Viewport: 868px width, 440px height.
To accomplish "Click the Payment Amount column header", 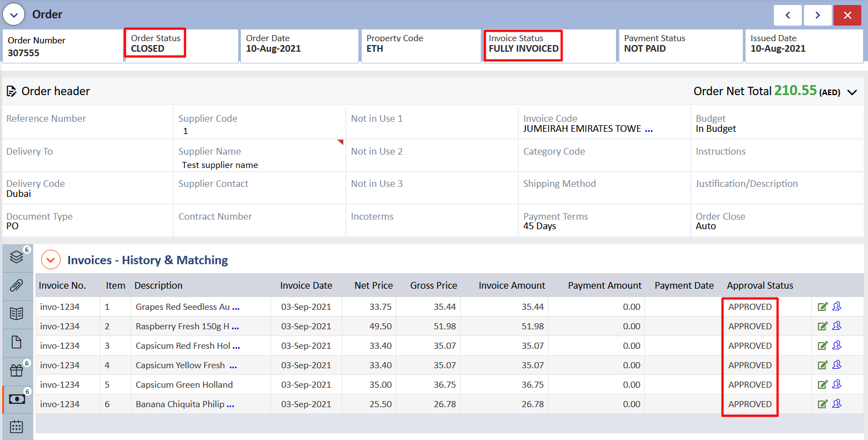I will point(605,285).
